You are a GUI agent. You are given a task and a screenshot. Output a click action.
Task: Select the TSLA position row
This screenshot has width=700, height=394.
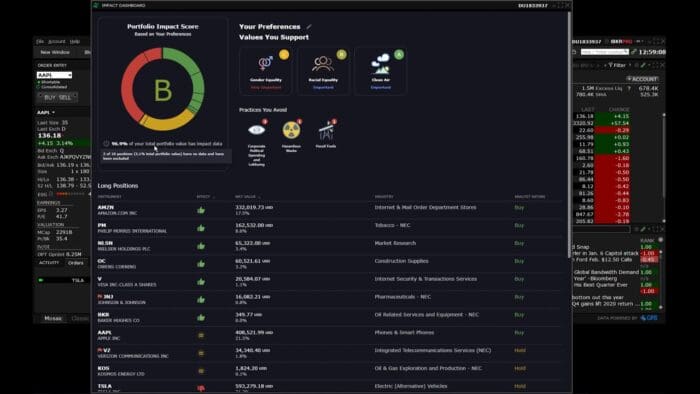click(329, 388)
